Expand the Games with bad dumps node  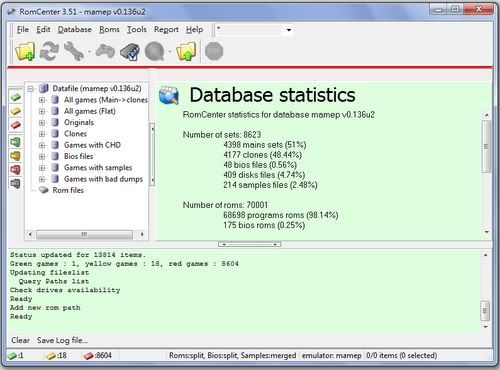[42, 179]
